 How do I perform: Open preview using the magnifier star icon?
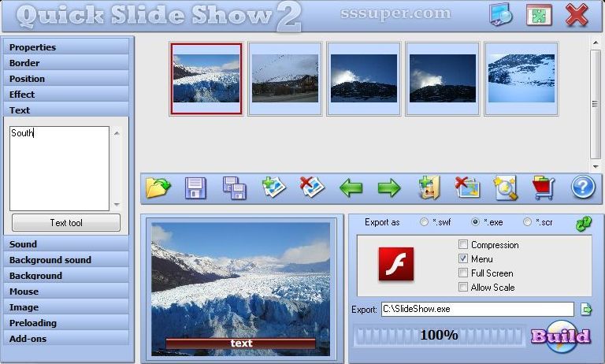click(506, 188)
